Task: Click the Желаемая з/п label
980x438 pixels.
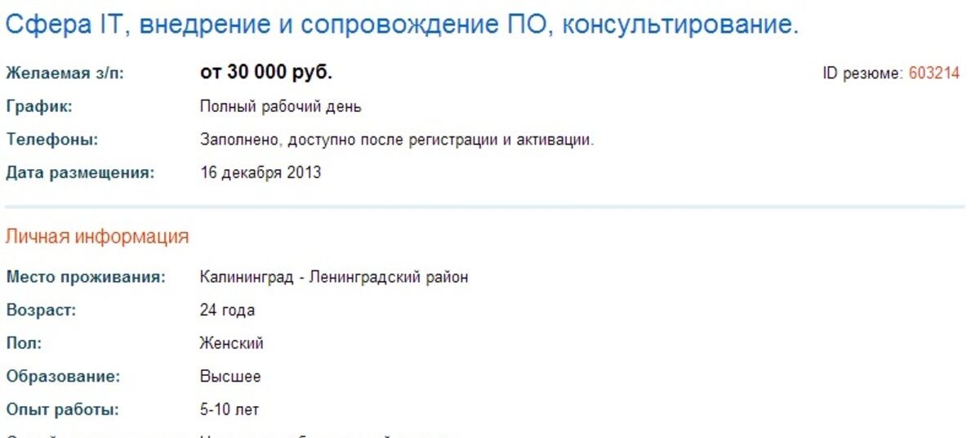Action: coord(65,74)
